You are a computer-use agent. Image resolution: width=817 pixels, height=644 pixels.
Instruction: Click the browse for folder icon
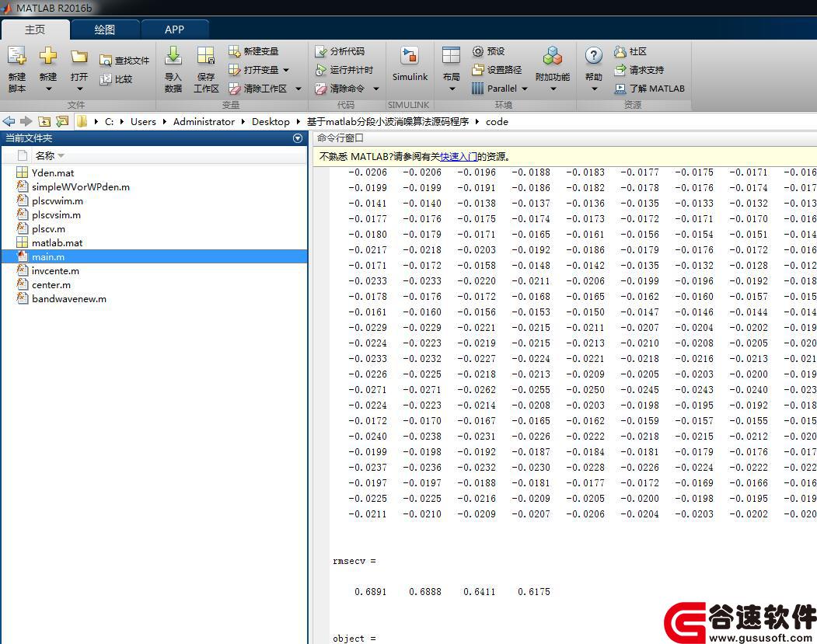pos(62,122)
